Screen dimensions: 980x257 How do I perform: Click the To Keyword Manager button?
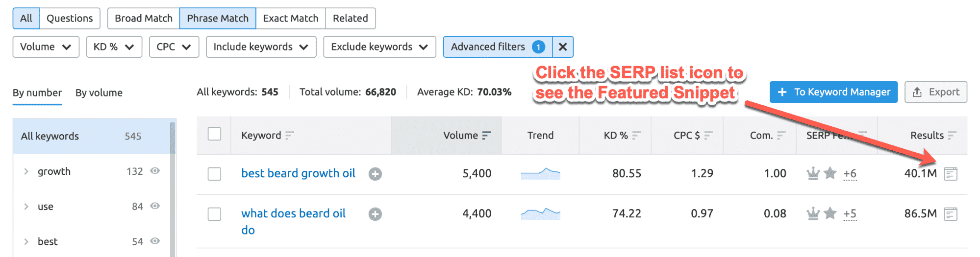833,92
